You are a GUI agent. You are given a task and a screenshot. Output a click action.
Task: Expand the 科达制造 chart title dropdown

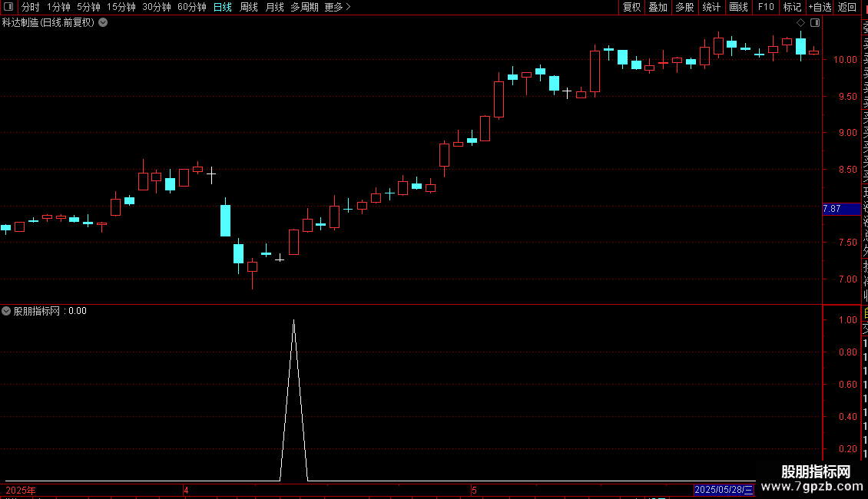(x=103, y=23)
